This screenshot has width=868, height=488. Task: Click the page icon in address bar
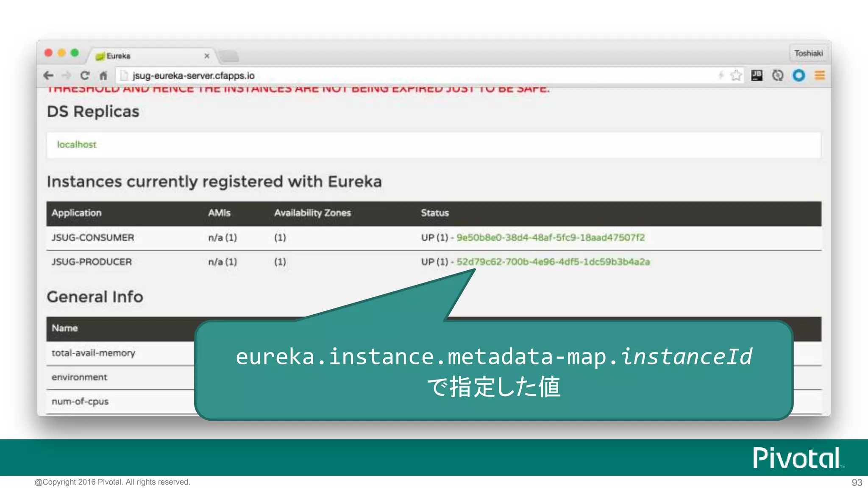pos(124,75)
